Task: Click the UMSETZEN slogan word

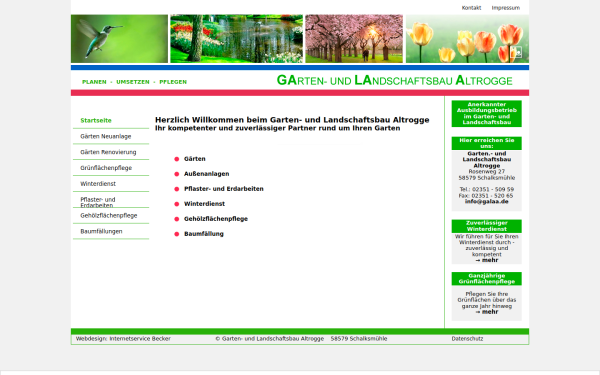Action: 133,82
